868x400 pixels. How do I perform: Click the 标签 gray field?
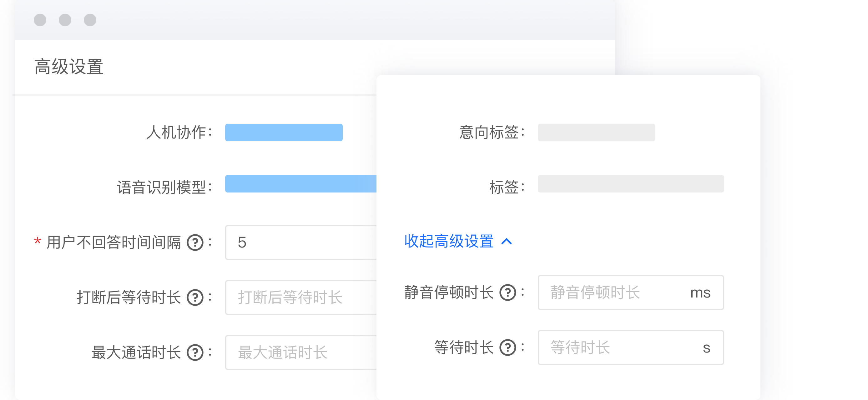pyautogui.click(x=630, y=184)
